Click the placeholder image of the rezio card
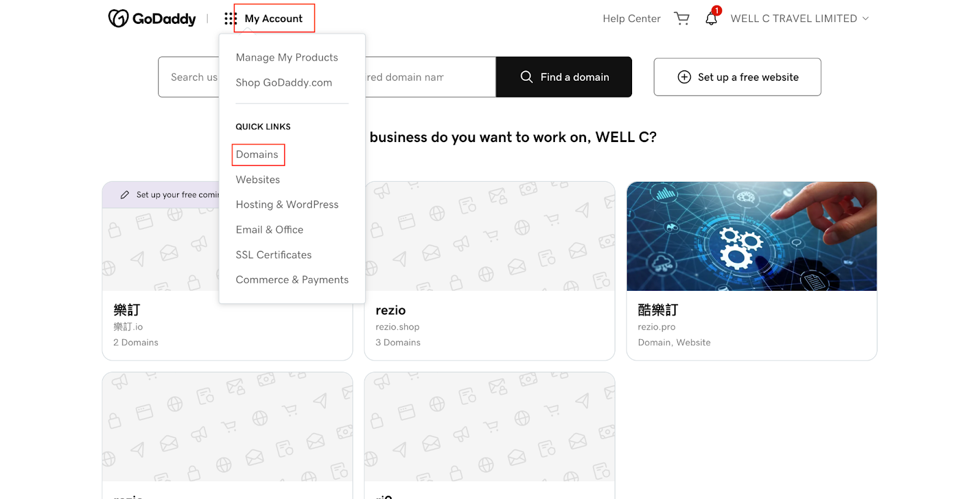Screen dimensions: 980x499 490,236
